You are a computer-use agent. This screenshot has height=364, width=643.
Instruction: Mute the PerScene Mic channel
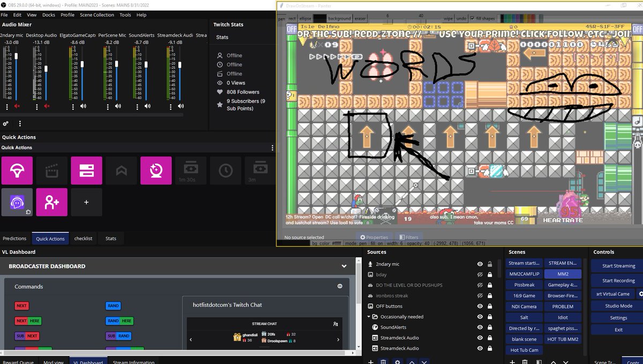pos(118,107)
